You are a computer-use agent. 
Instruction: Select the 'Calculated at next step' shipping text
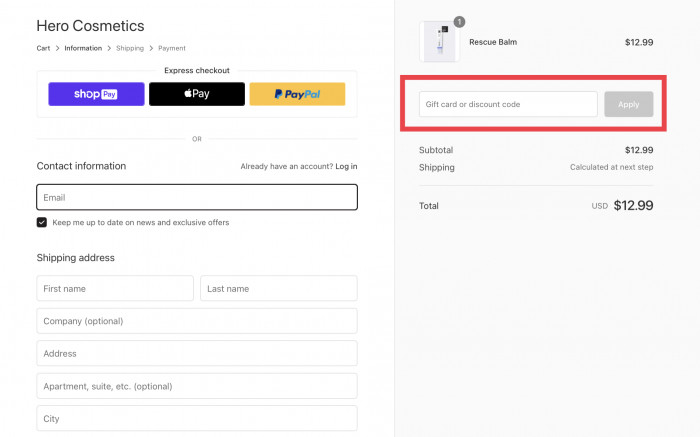click(611, 167)
